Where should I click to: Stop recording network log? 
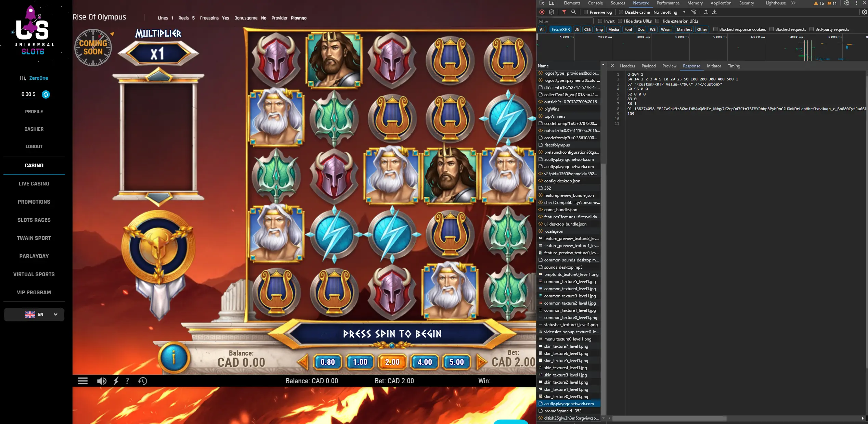(542, 12)
